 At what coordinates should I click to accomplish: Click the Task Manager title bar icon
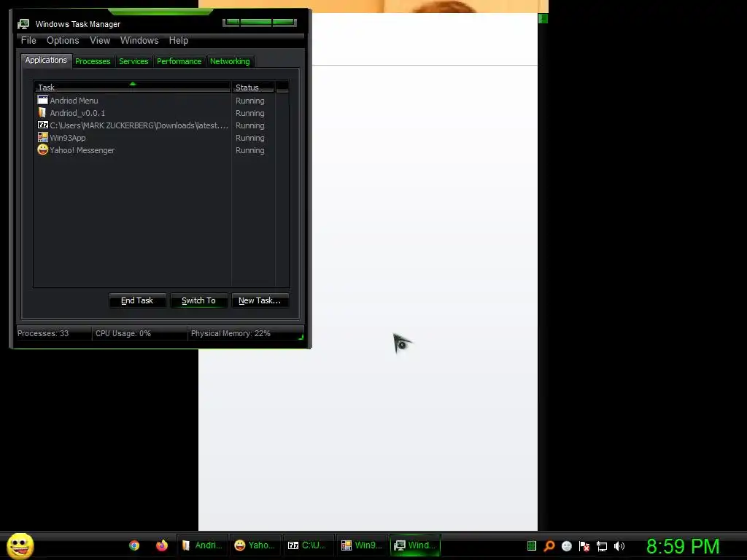pyautogui.click(x=23, y=24)
